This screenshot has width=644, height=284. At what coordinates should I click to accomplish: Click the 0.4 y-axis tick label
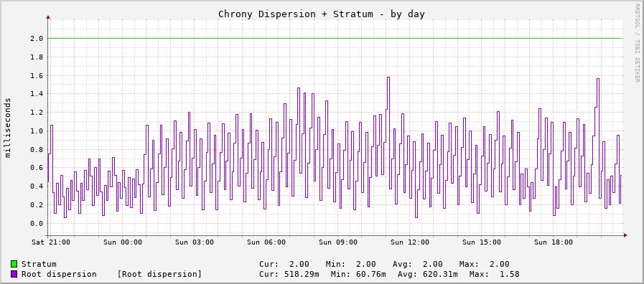[37, 186]
